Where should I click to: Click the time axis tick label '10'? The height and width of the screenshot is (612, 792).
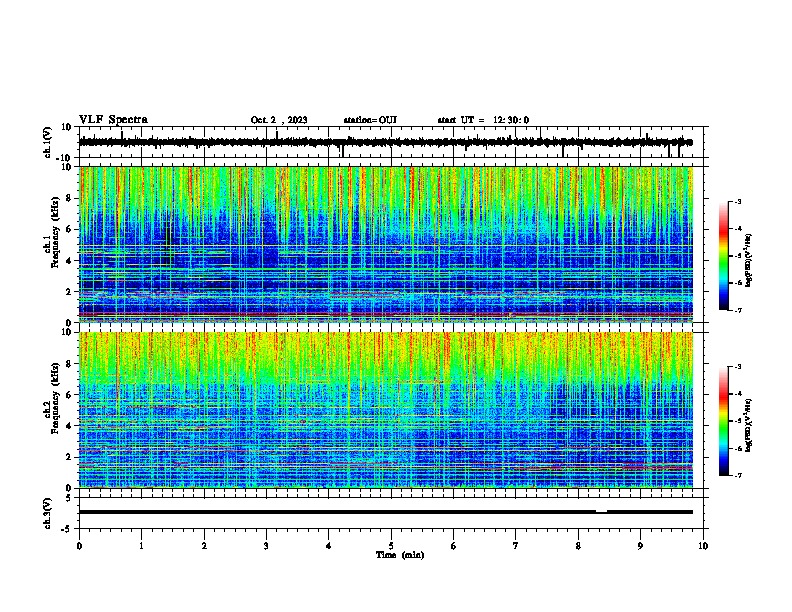703,546
